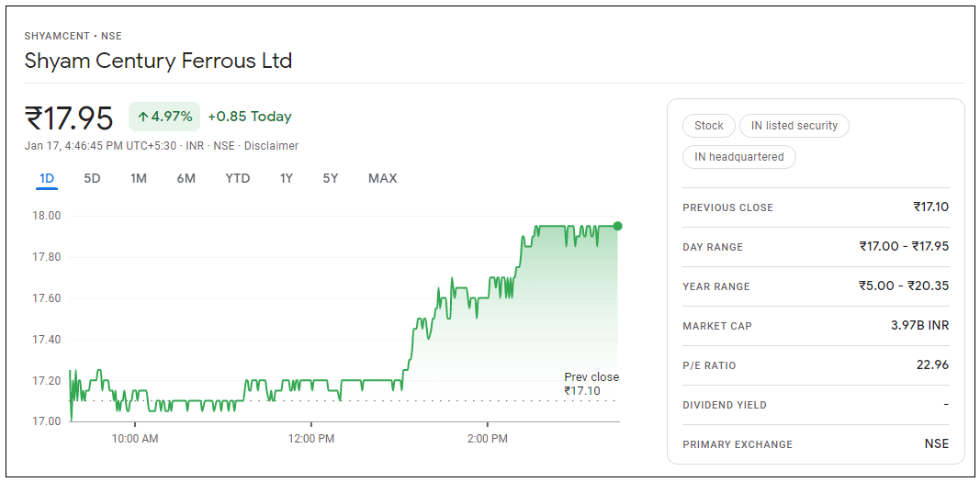
Task: Open the 1Y chart view
Action: [287, 178]
